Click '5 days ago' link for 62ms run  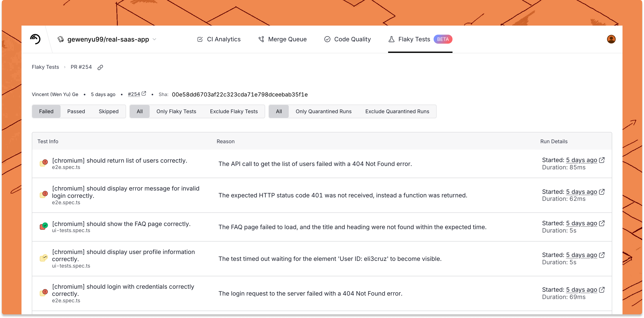[581, 192]
